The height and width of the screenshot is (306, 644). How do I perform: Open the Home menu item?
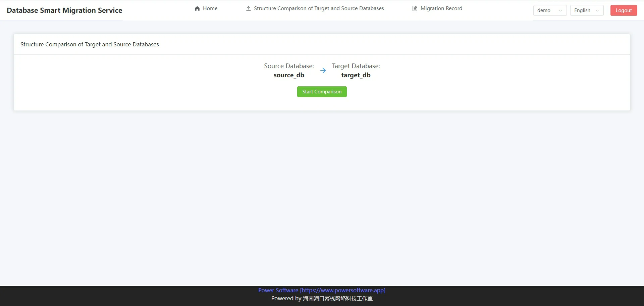pos(210,8)
